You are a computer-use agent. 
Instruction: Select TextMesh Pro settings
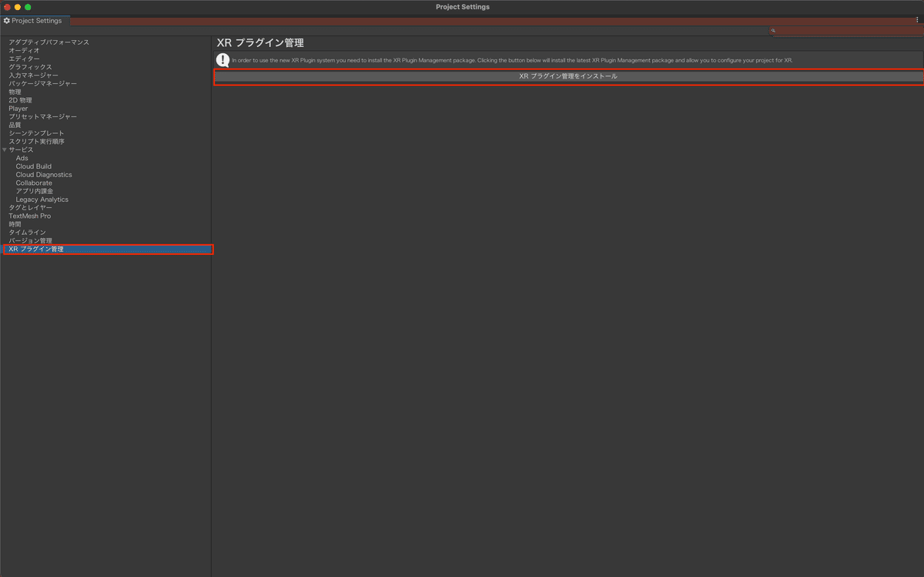(30, 216)
